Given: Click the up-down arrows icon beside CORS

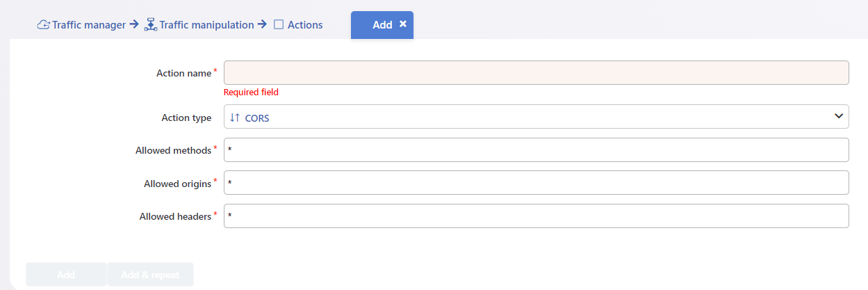Looking at the screenshot, I should [x=235, y=118].
